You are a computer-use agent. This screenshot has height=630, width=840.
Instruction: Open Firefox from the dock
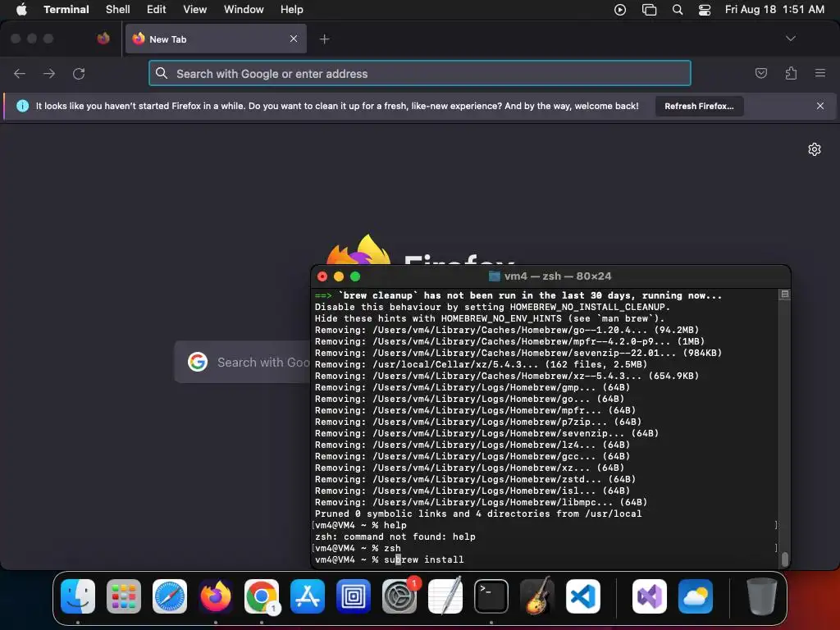coord(216,596)
